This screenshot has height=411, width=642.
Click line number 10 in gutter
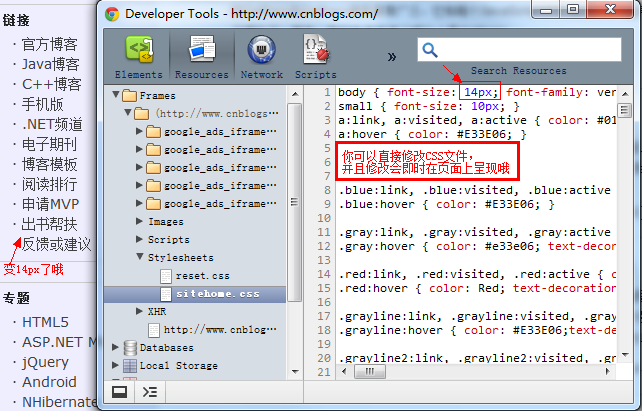tap(323, 218)
